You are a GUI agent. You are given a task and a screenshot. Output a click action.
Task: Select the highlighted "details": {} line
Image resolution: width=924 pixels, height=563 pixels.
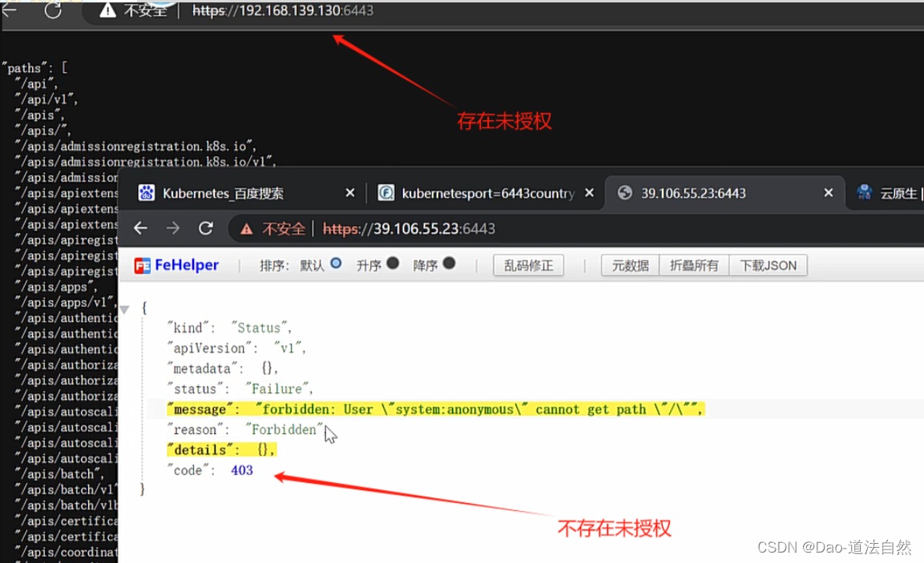click(221, 450)
